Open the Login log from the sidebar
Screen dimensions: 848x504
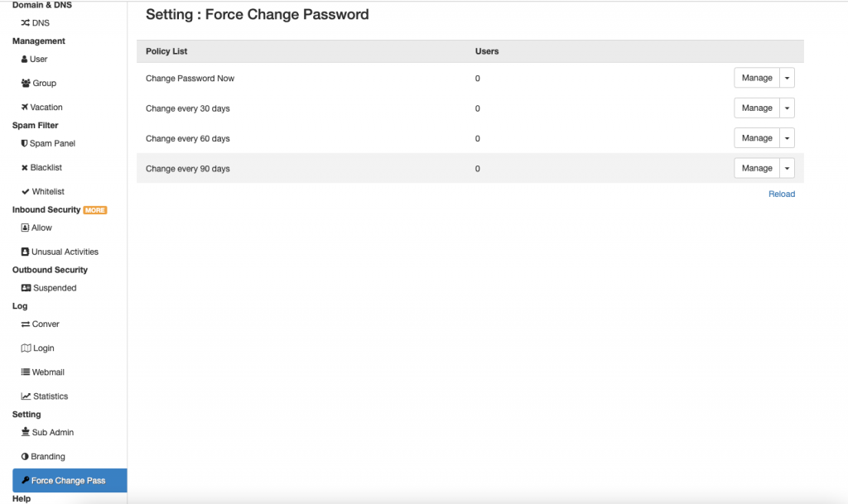point(40,348)
